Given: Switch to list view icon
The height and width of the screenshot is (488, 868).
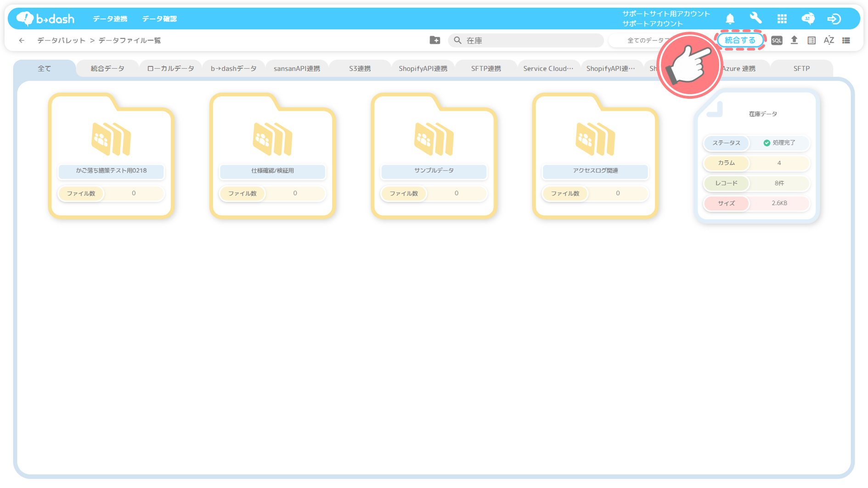Looking at the screenshot, I should [x=846, y=40].
